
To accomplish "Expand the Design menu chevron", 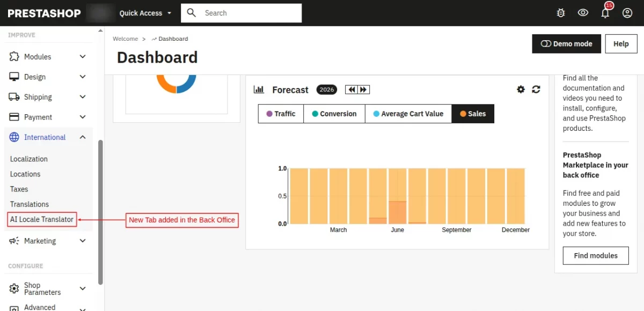I will [x=83, y=77].
